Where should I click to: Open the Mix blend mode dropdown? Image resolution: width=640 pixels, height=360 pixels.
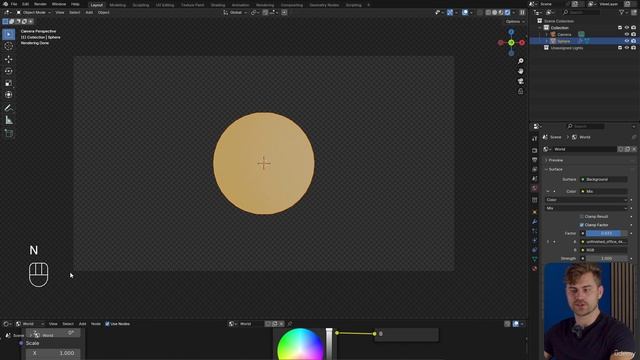(586, 208)
